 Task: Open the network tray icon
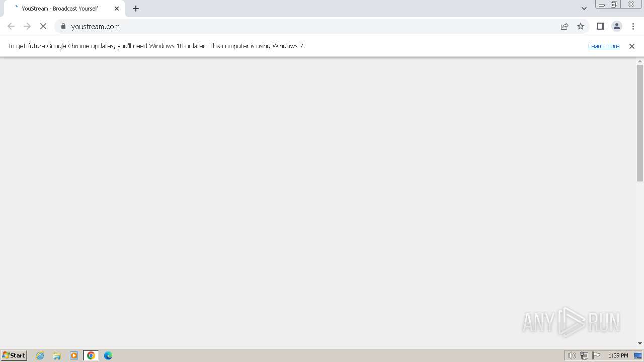point(584,355)
